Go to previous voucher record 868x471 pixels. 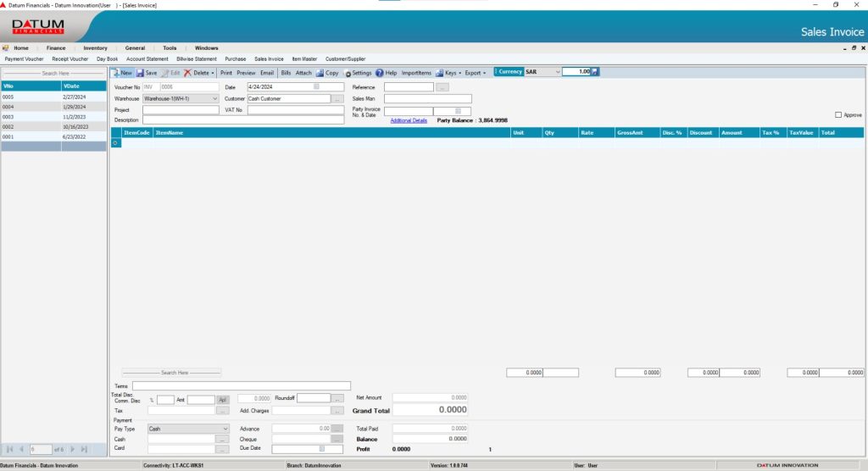(x=21, y=450)
